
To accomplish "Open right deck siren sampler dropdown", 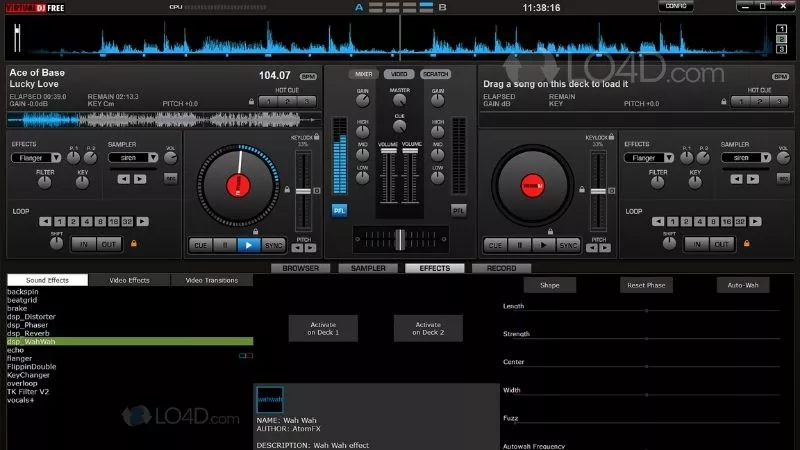I will click(x=766, y=158).
